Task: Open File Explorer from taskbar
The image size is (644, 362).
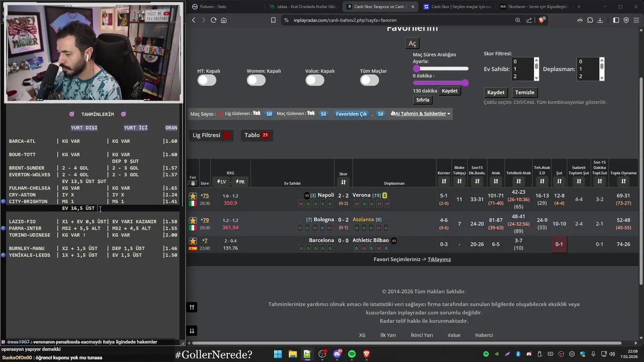Action: [x=292, y=354]
